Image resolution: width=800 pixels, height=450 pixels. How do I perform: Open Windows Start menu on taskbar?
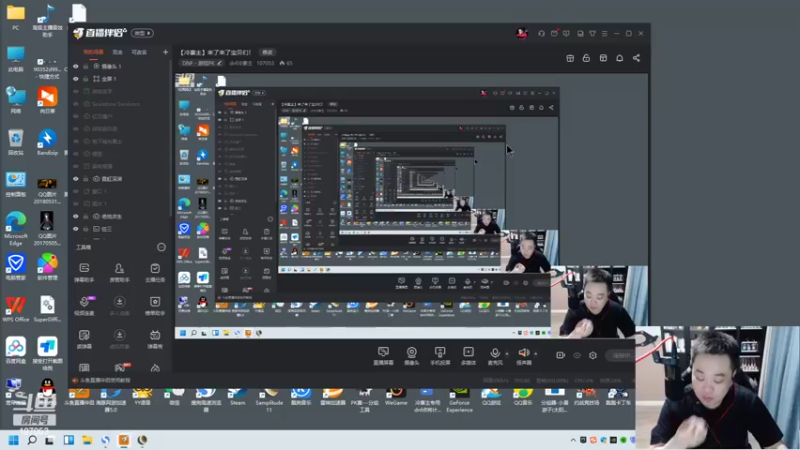click(14, 440)
